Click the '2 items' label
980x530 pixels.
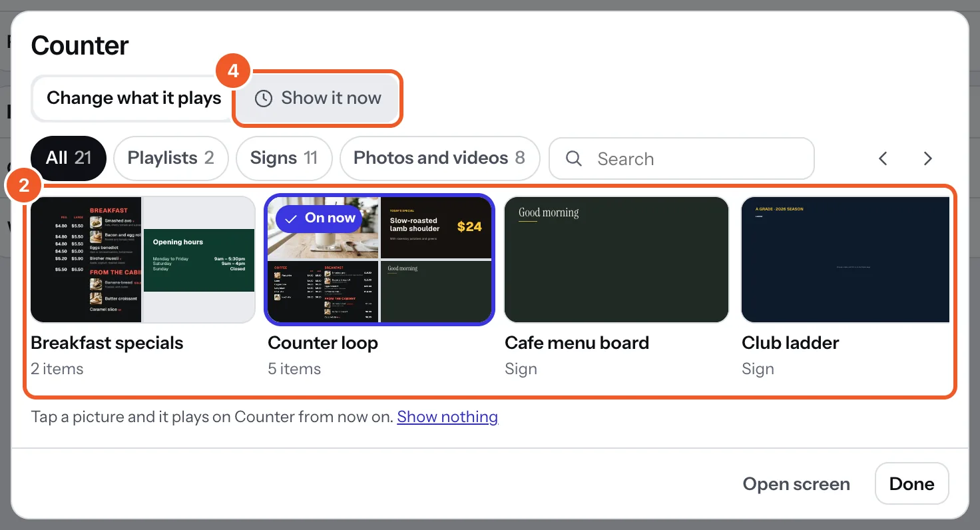[x=57, y=369]
